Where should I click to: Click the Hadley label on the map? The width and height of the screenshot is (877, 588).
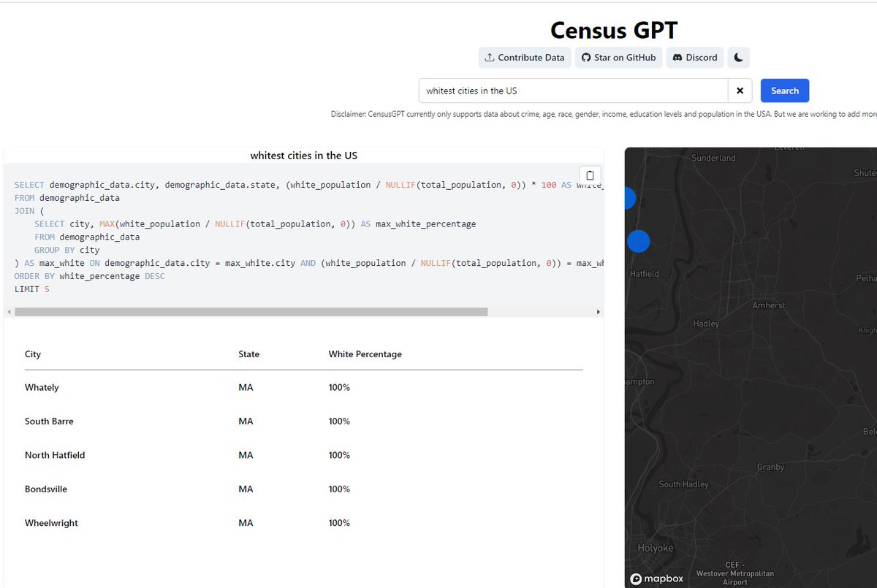(x=706, y=324)
